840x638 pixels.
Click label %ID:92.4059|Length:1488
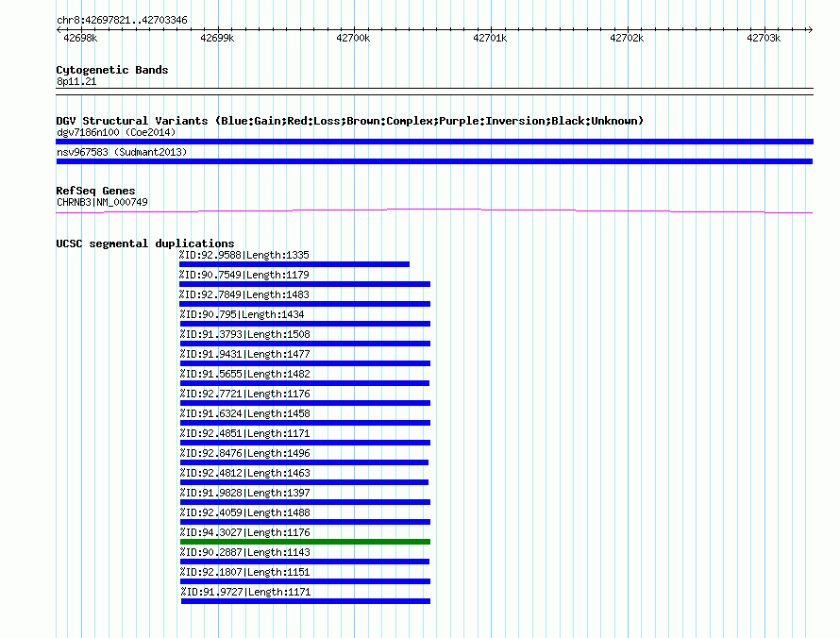coord(244,512)
